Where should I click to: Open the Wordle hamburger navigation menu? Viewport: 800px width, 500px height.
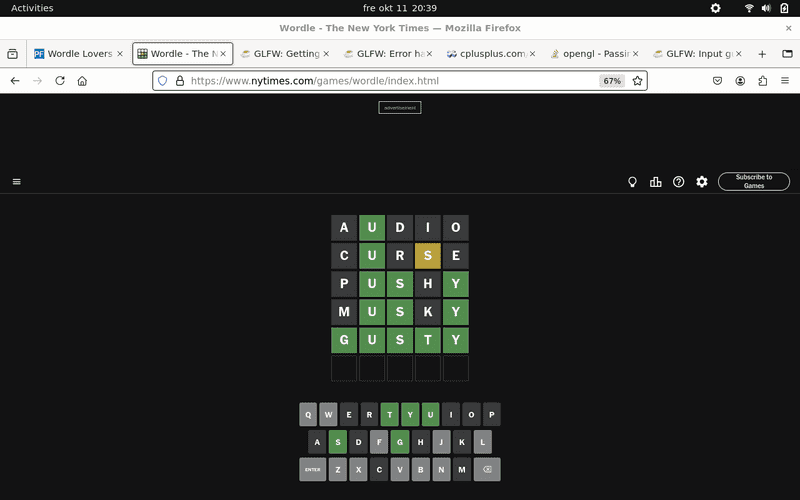click(x=17, y=182)
